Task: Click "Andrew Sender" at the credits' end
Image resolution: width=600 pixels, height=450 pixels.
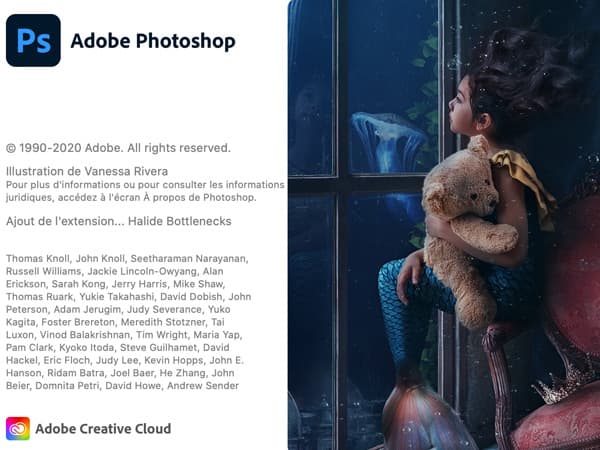Action: pyautogui.click(x=203, y=386)
